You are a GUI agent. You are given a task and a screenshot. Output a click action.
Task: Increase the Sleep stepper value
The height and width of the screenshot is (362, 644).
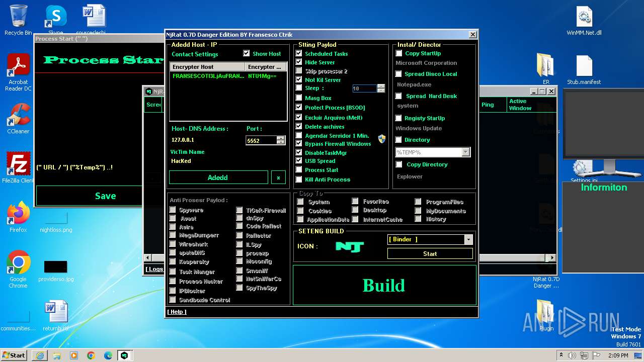point(381,86)
